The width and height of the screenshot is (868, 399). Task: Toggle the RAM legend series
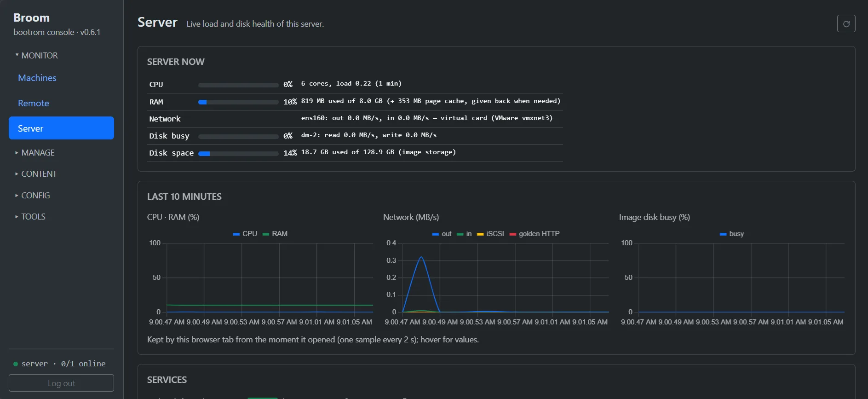275,234
